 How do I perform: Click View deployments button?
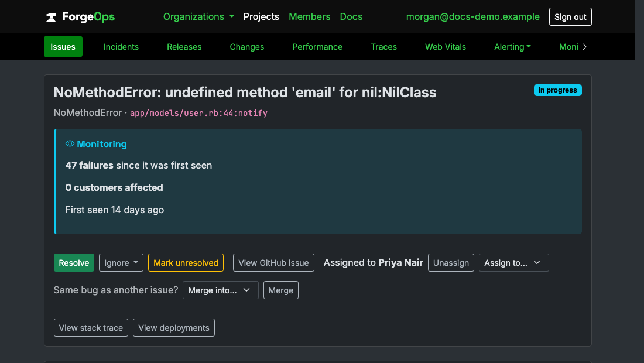click(174, 328)
